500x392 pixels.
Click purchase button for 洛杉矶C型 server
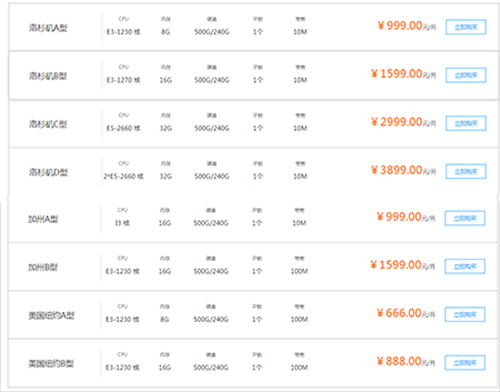466,123
